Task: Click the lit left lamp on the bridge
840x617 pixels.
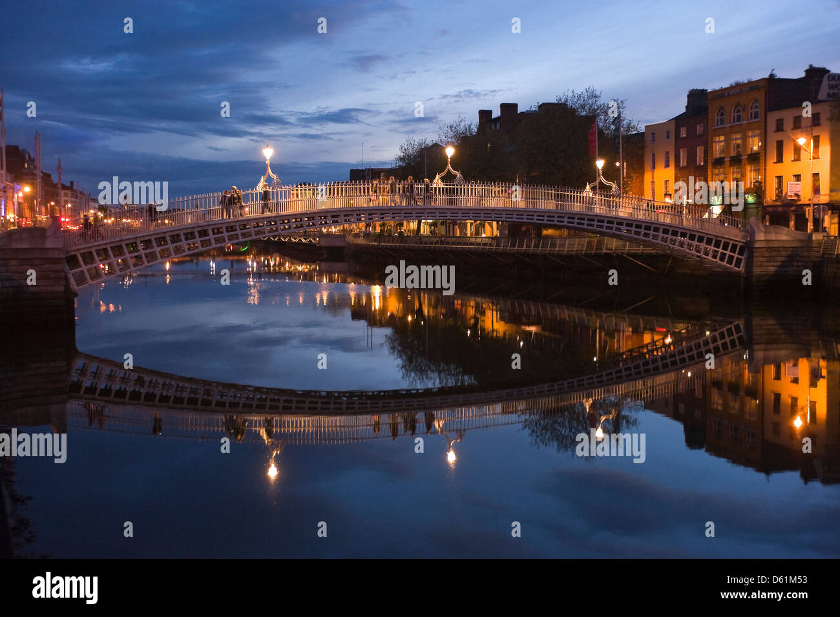Action: tap(268, 154)
